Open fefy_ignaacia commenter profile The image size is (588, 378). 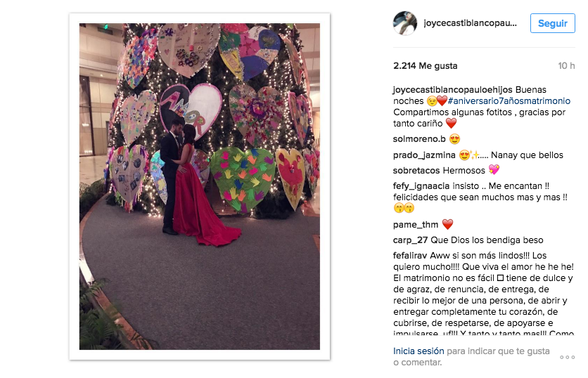421,186
